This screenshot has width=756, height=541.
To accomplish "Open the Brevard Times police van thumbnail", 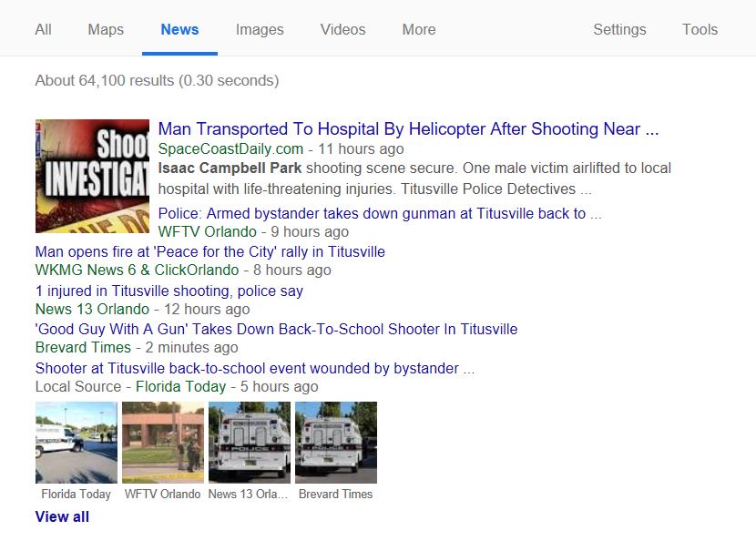I will tap(336, 443).
